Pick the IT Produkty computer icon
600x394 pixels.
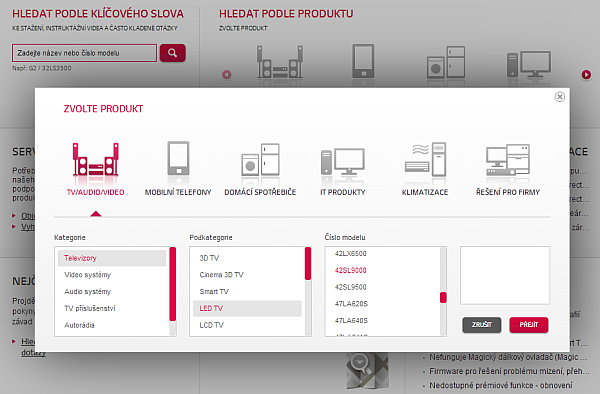click(x=342, y=162)
